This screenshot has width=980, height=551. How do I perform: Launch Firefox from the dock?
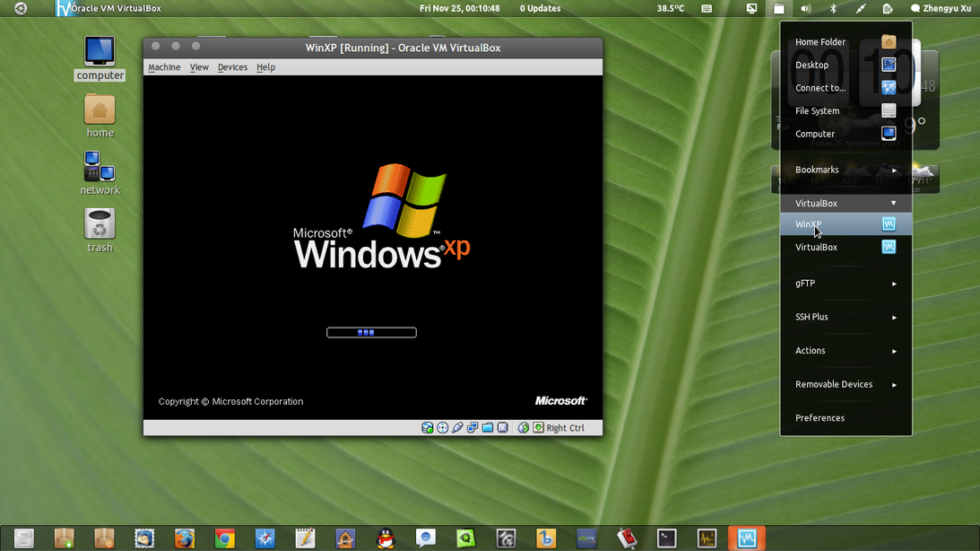click(185, 538)
